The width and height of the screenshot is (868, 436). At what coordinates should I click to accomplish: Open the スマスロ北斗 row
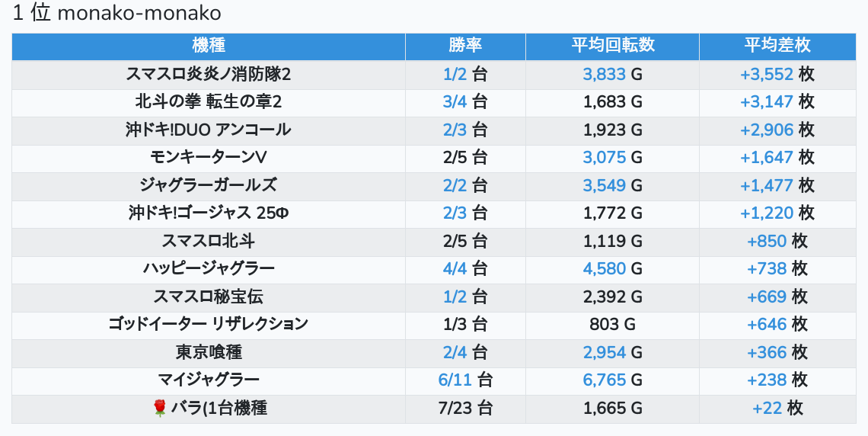[x=209, y=241]
